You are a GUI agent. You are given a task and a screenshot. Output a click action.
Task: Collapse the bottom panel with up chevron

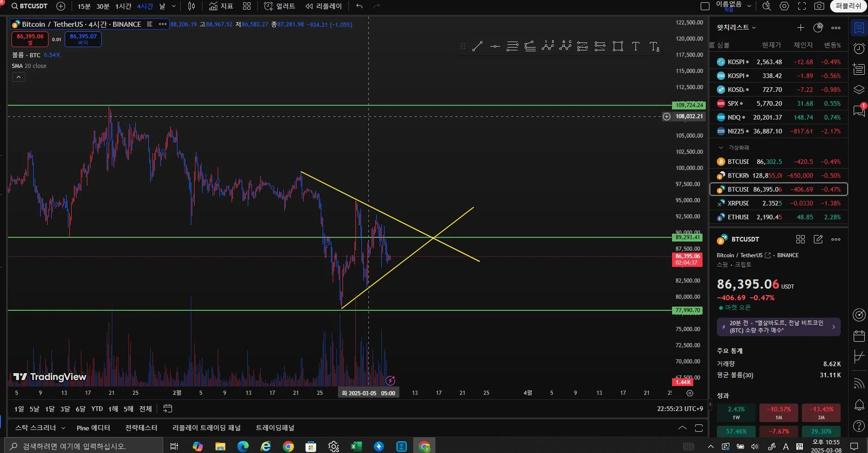pos(682,428)
